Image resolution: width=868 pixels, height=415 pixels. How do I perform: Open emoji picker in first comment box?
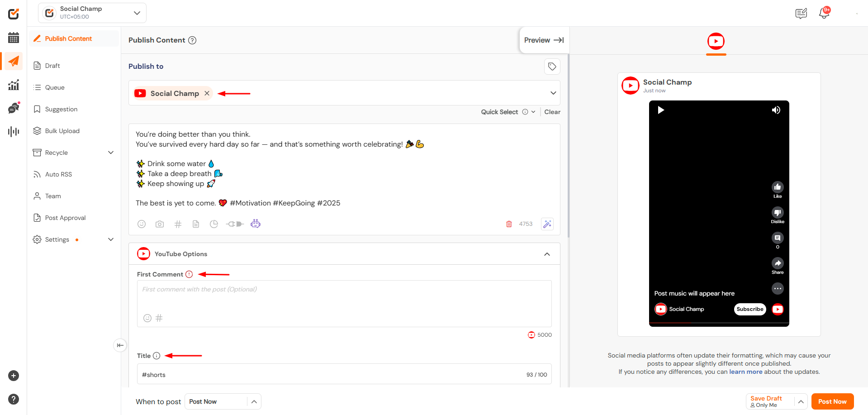click(x=147, y=318)
